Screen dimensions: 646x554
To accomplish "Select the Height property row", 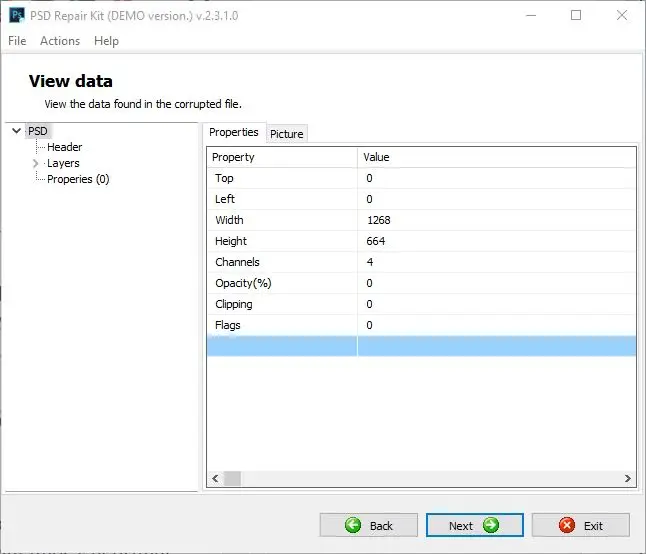I will (x=421, y=241).
